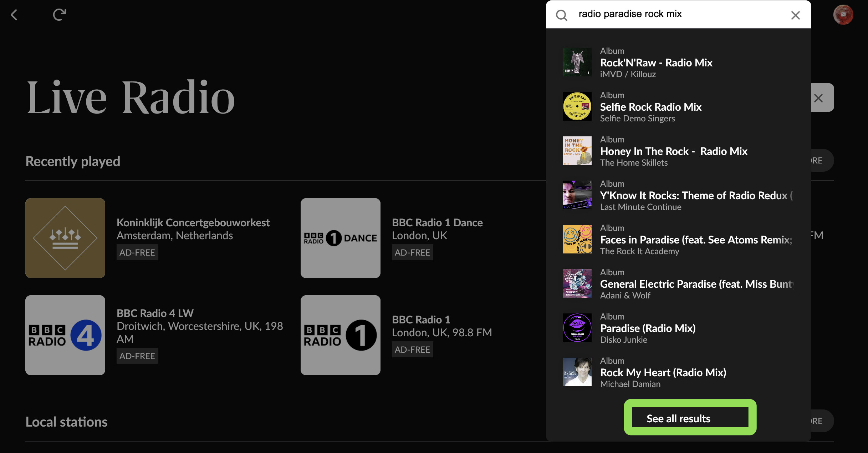Open Koninklijk Concertgebouworkest station logo
The image size is (868, 453).
click(65, 238)
